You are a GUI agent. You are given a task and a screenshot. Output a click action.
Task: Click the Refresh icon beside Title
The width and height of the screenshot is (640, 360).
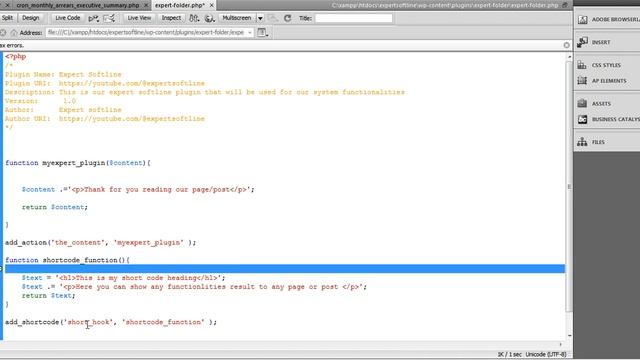287,18
